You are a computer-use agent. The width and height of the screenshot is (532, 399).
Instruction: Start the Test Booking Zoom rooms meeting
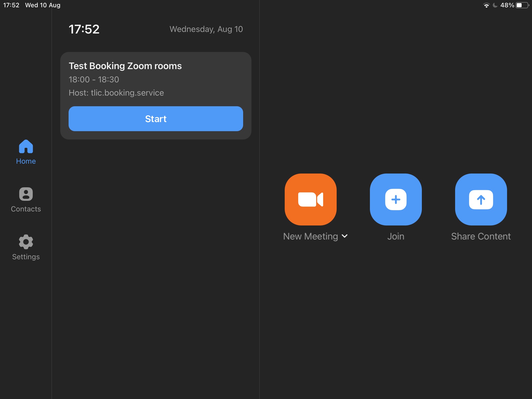coord(156,119)
